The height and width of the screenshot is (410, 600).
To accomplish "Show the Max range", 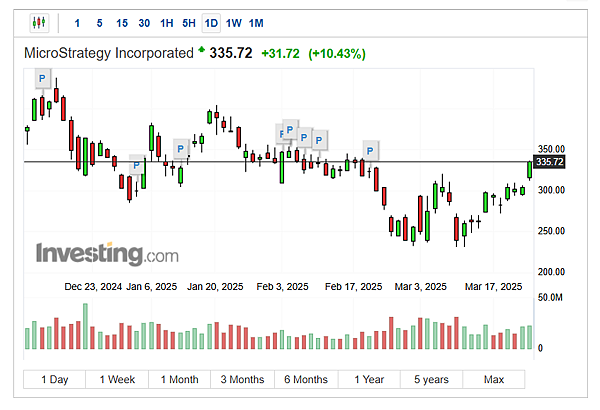I will (x=494, y=379).
